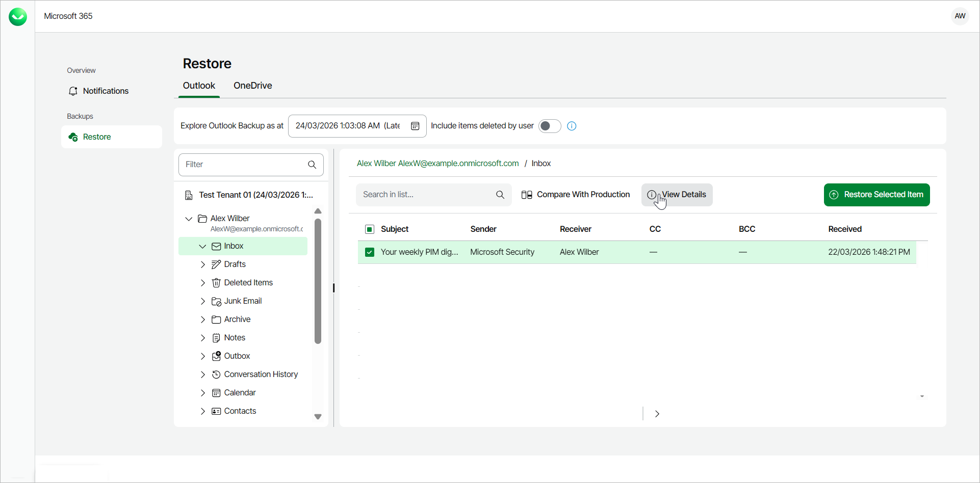Screen dimensions: 980x483
Task: Click Restore Selected Item button
Action: [876, 195]
